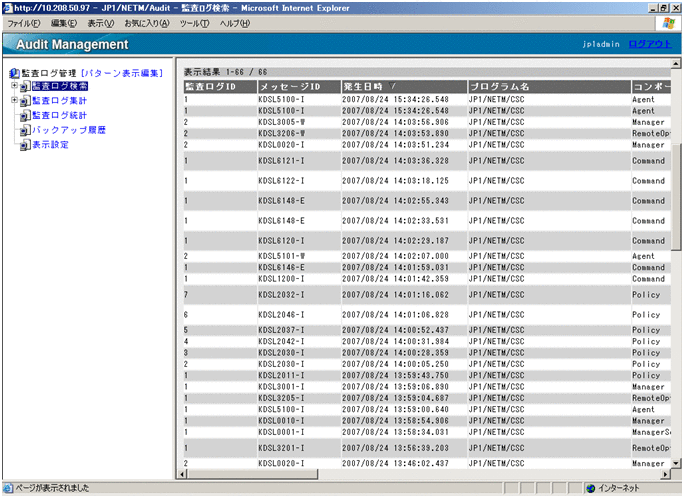Viewport: 685px width, 499px height.
Task: Click the icon beside 表示設定
Action: (24, 145)
